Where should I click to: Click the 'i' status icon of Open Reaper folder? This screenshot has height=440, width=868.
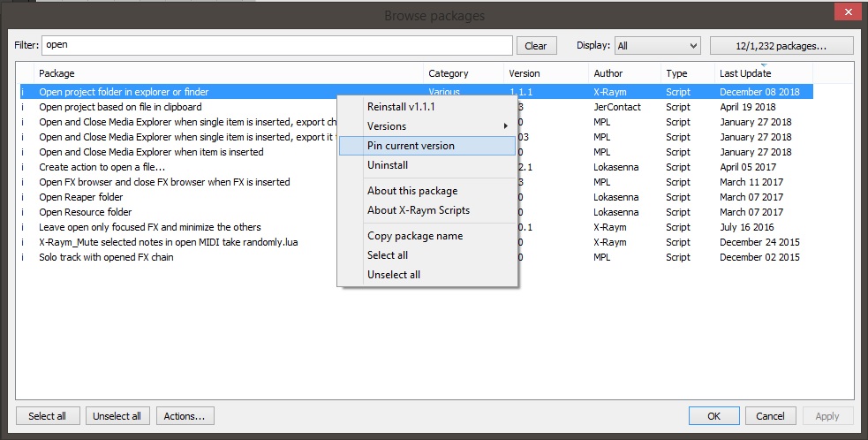pyautogui.click(x=23, y=197)
